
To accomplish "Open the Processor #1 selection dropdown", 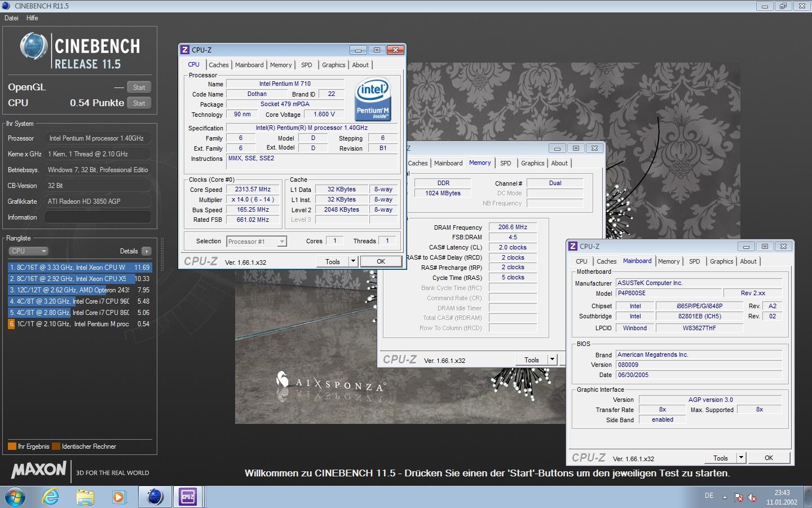I will 257,242.
